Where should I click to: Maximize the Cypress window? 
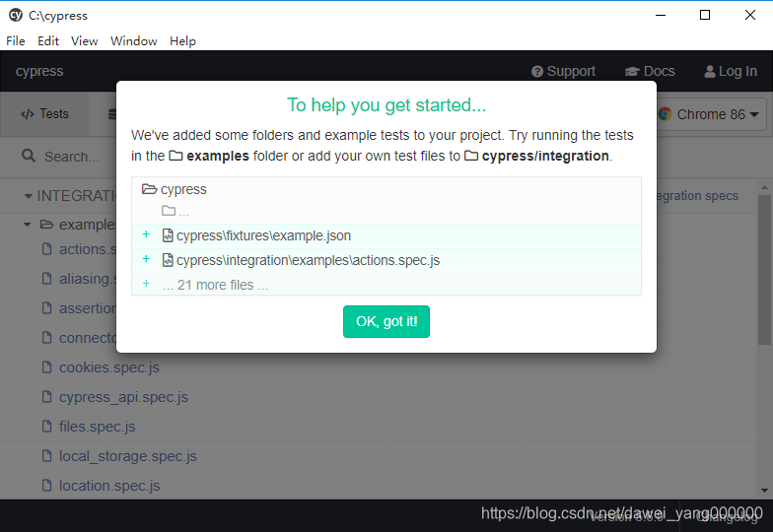(705, 16)
